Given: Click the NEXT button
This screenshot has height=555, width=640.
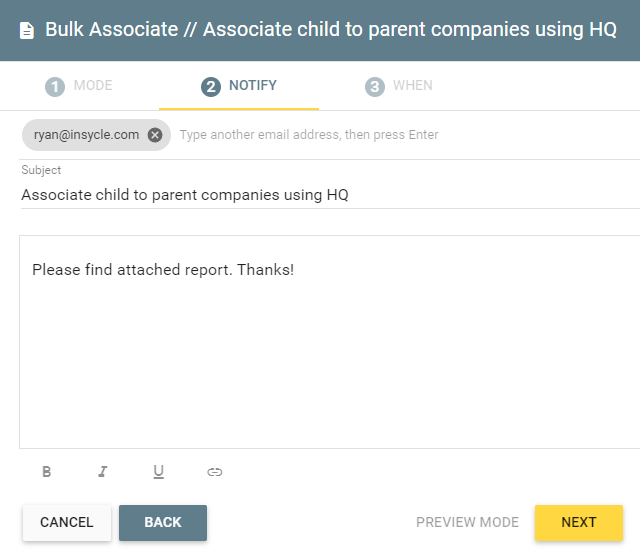Looking at the screenshot, I should (579, 522).
